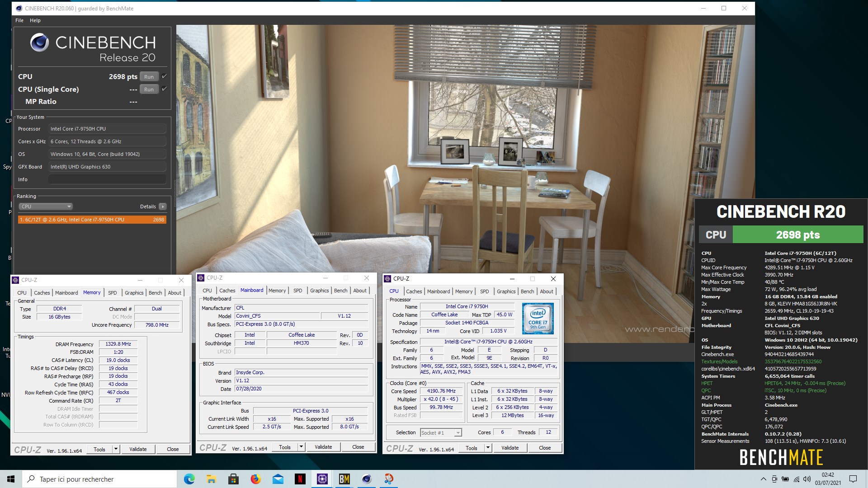Expand Tools dropdown arrow in middle CPU-Z window
Image resolution: width=868 pixels, height=488 pixels.
[x=302, y=447]
